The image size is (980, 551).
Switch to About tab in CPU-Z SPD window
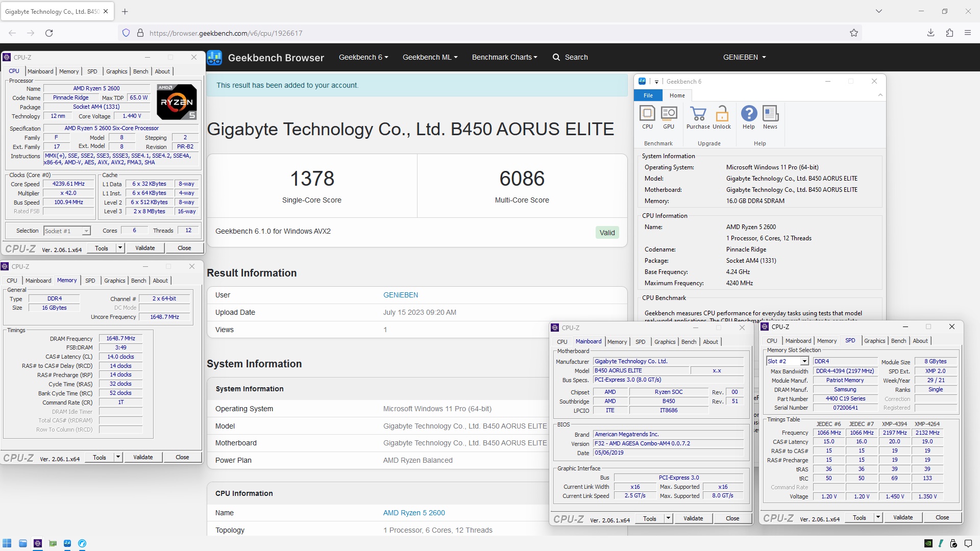coord(920,341)
